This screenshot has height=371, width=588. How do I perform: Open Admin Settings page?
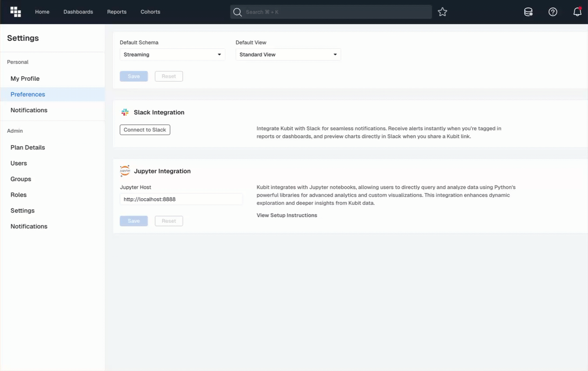tap(52, 210)
